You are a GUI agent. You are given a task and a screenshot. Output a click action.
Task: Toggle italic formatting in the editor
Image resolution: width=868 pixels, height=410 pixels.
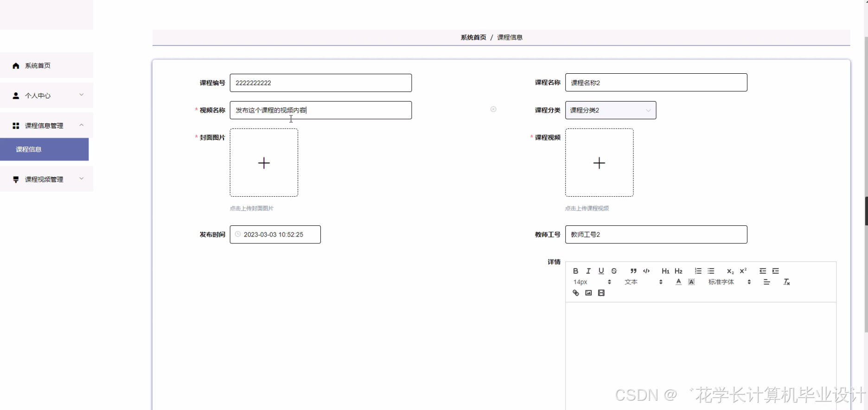pos(588,271)
